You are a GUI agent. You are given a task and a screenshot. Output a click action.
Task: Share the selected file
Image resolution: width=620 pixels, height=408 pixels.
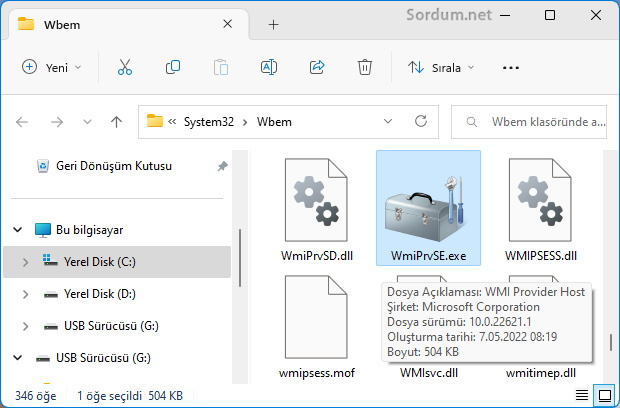(317, 68)
